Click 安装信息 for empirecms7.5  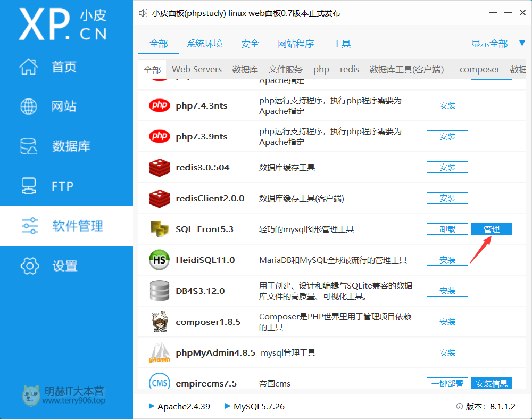(492, 383)
